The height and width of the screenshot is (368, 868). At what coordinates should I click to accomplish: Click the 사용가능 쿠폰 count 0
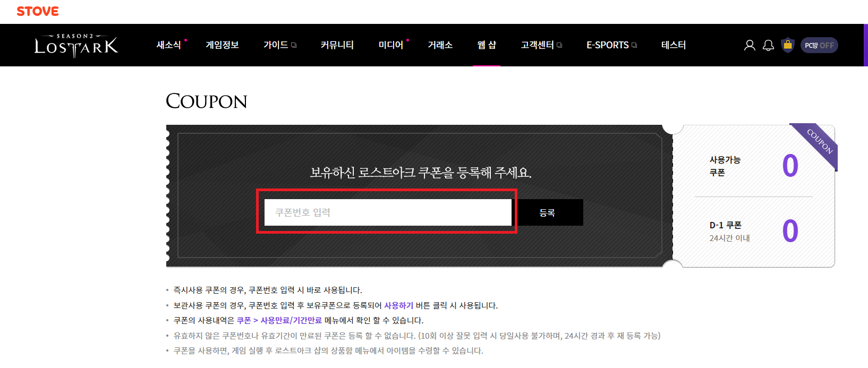tap(790, 166)
